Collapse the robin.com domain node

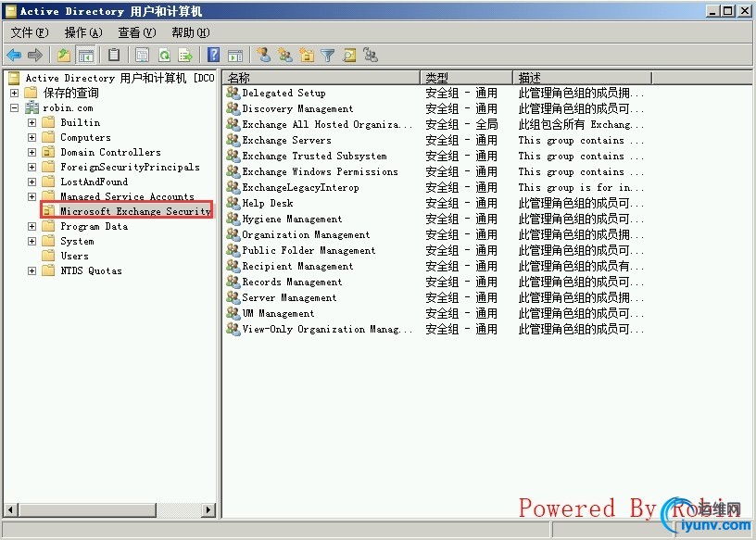coord(15,107)
